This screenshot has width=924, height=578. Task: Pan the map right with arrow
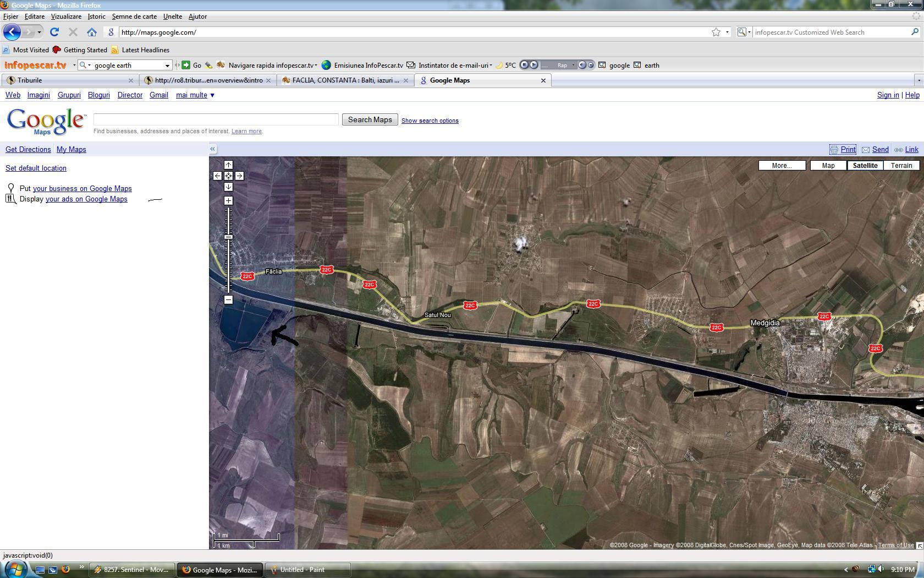239,176
